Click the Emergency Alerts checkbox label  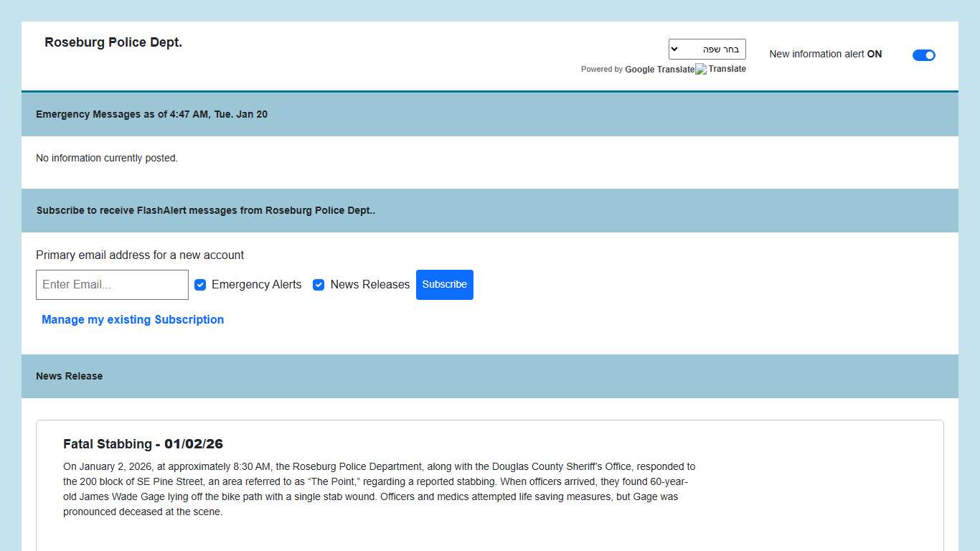click(x=256, y=285)
